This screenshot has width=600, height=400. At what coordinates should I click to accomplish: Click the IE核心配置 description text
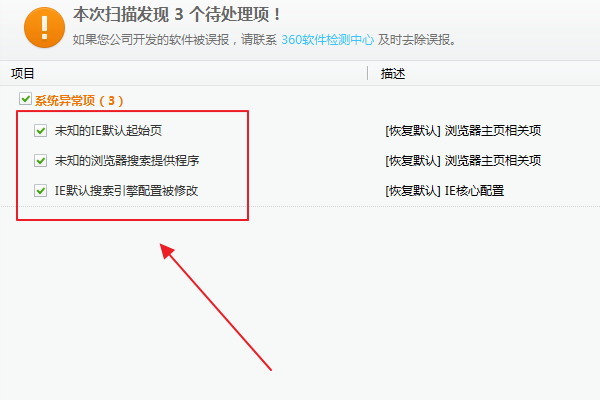474,190
